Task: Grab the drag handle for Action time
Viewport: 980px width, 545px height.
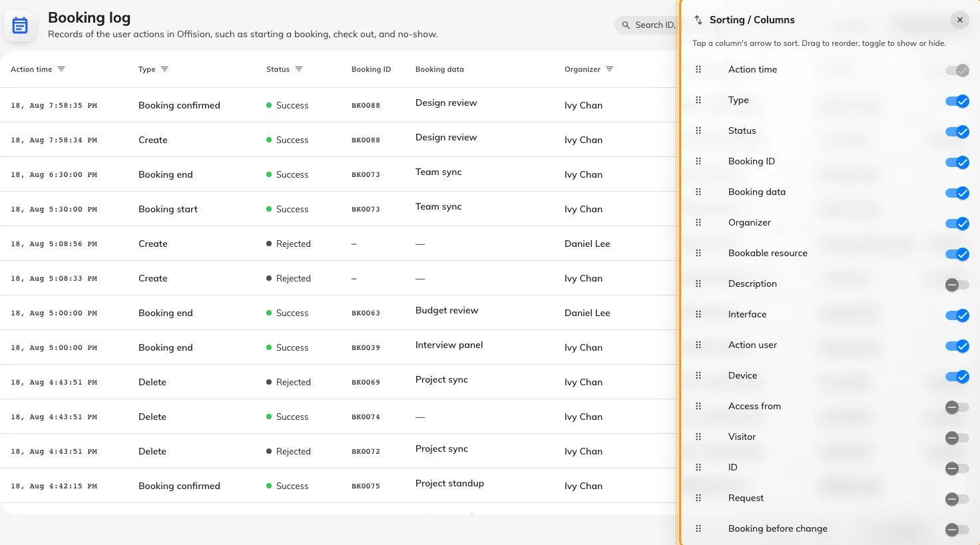Action: pos(698,69)
